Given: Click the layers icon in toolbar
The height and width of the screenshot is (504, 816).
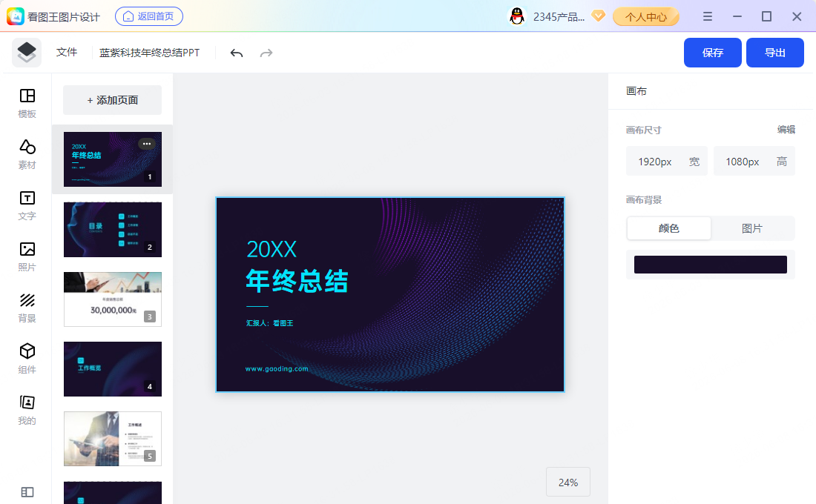Looking at the screenshot, I should click(x=27, y=53).
